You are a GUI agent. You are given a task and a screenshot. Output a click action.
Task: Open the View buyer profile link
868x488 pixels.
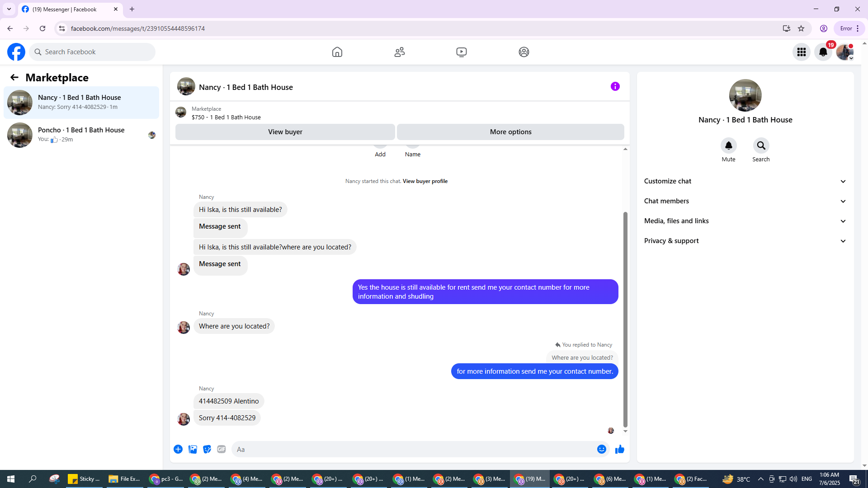[x=425, y=181]
